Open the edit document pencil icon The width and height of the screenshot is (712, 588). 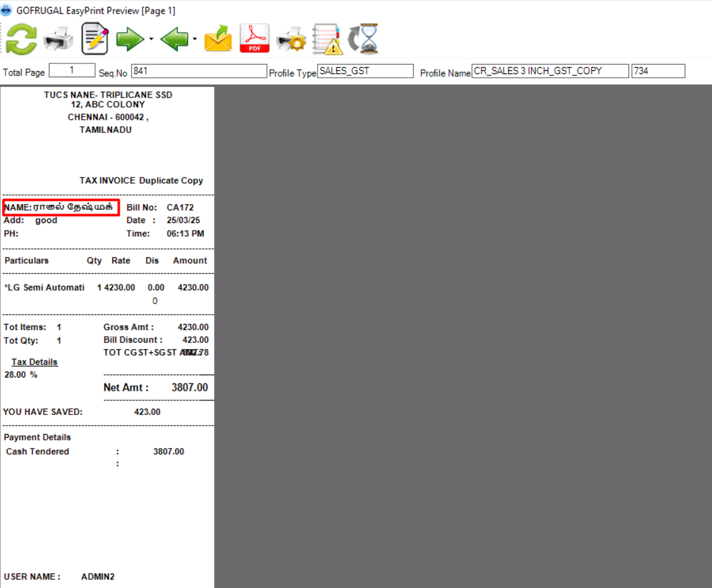(95, 39)
